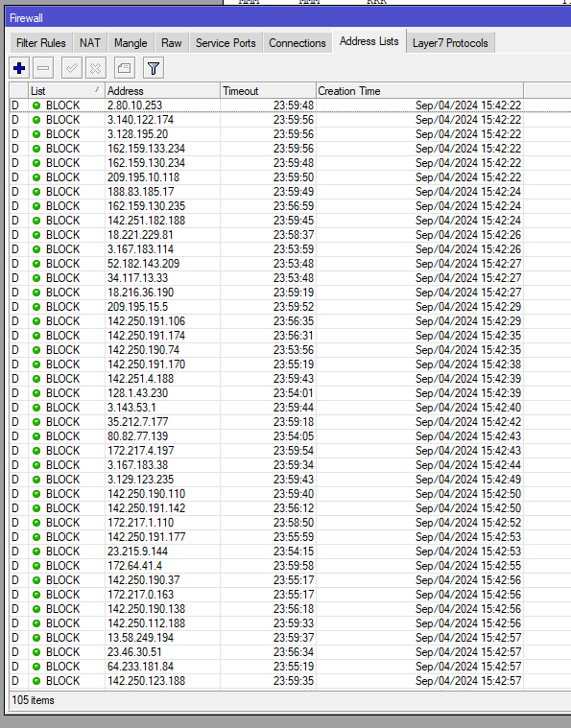Sort by the List column header
The image size is (571, 728).
click(66, 91)
